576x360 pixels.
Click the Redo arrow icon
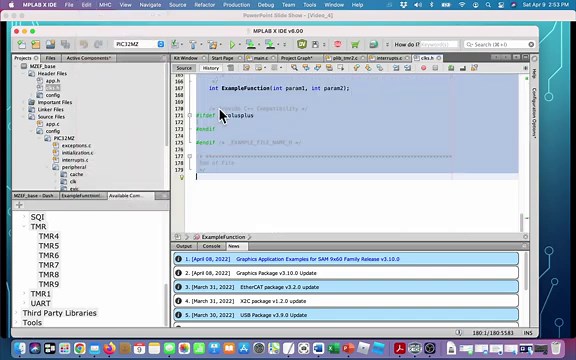98,44
